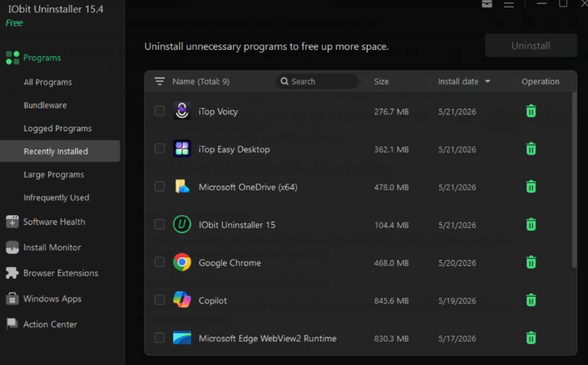Sort by Name (Total: 9) header
The height and width of the screenshot is (365, 588).
[201, 81]
